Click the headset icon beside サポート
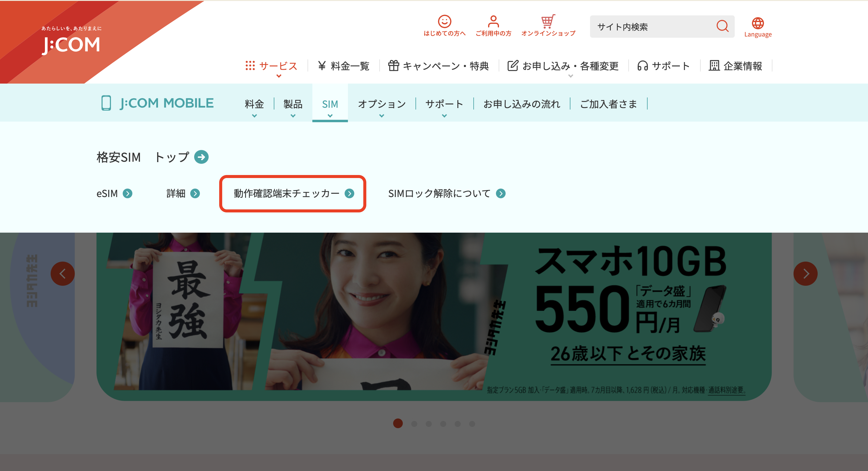This screenshot has height=471, width=868. coord(642,66)
